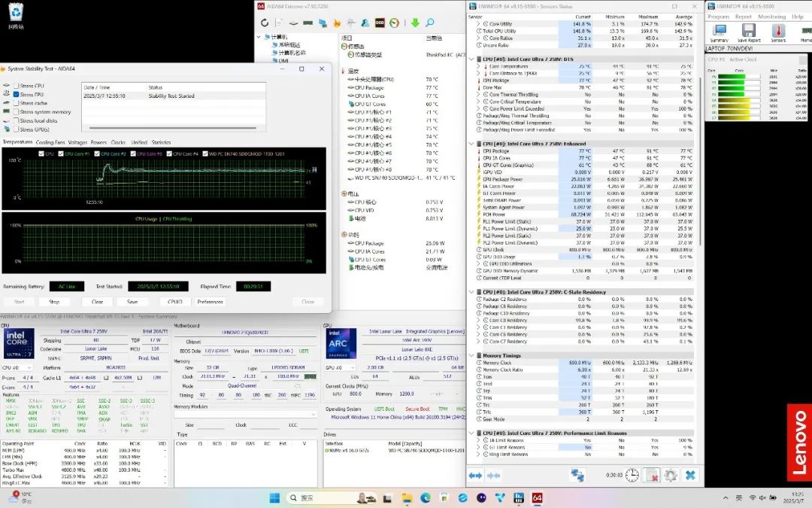
Task: Open Summary in HWiNFO main window toolbar
Action: [x=719, y=33]
